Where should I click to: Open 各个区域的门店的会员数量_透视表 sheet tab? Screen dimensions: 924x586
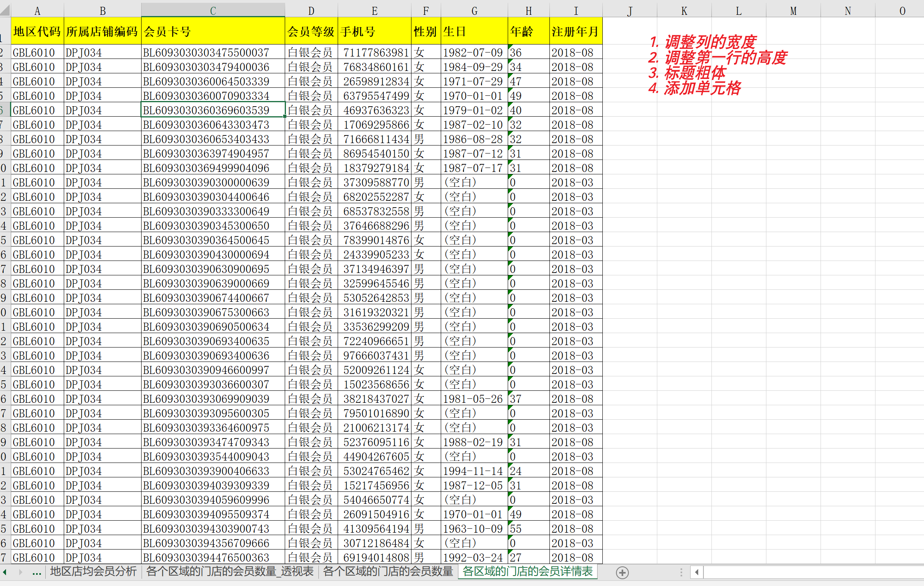(x=230, y=571)
